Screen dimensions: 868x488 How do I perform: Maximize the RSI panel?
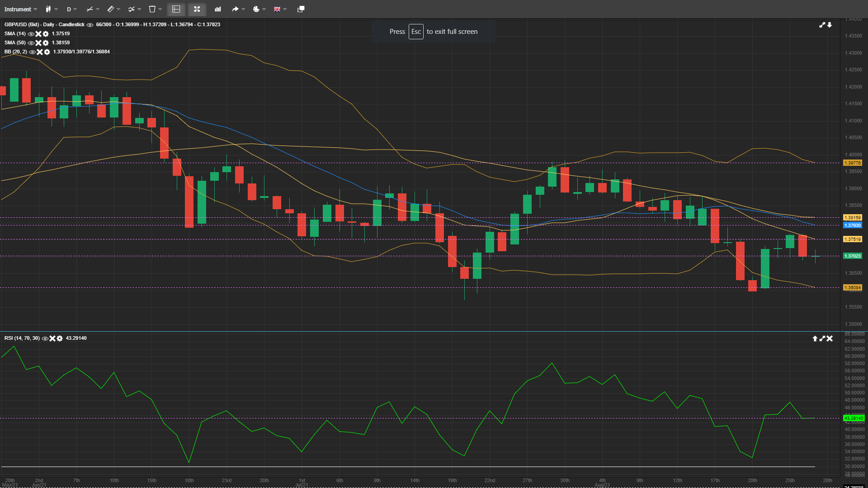(x=822, y=338)
